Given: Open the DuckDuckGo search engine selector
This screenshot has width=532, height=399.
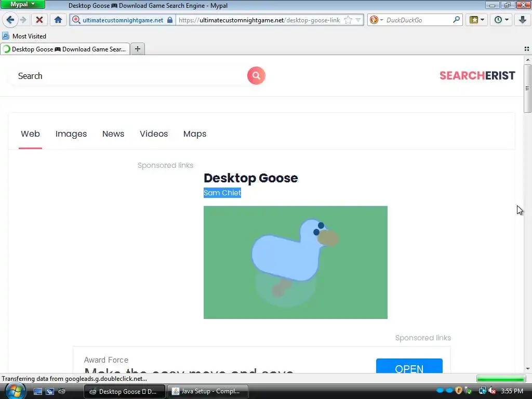Looking at the screenshot, I should coord(376,20).
